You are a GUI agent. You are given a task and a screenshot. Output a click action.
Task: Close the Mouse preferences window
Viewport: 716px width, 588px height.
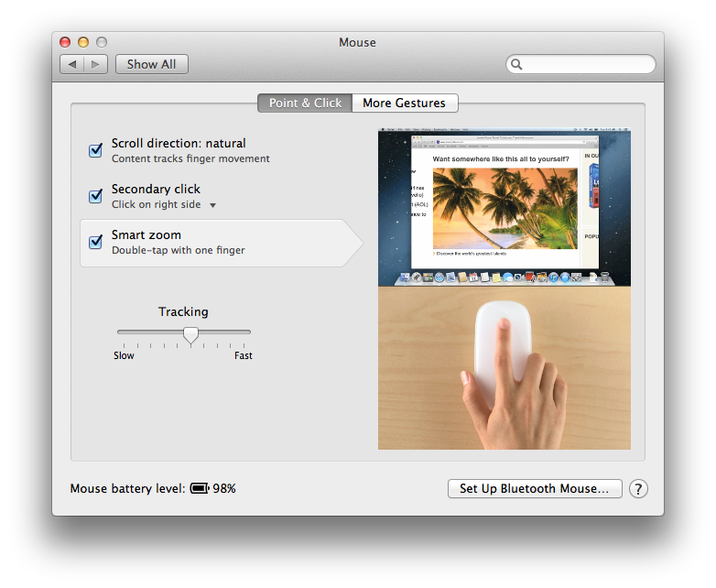(65, 42)
